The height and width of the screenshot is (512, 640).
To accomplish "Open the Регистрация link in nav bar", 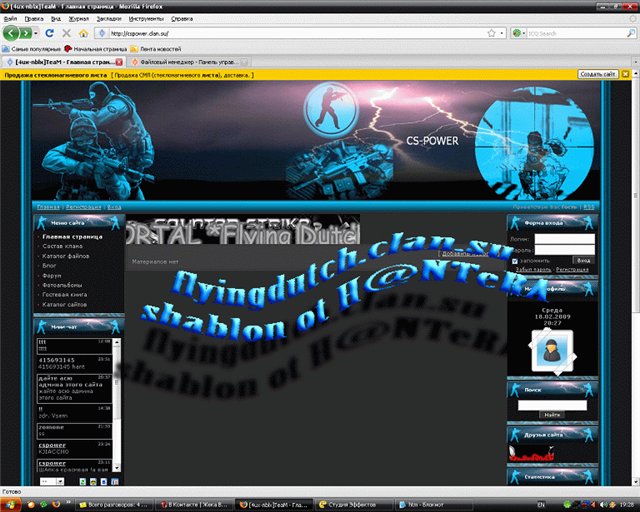I will click(x=83, y=207).
